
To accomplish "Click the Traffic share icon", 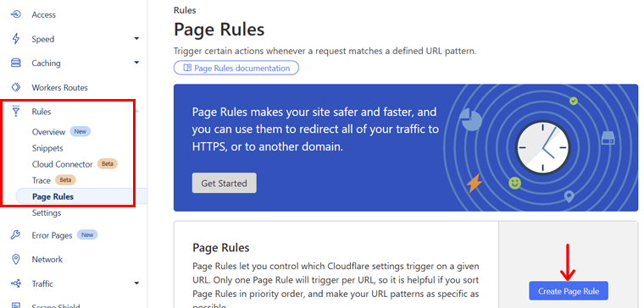I will (16, 283).
